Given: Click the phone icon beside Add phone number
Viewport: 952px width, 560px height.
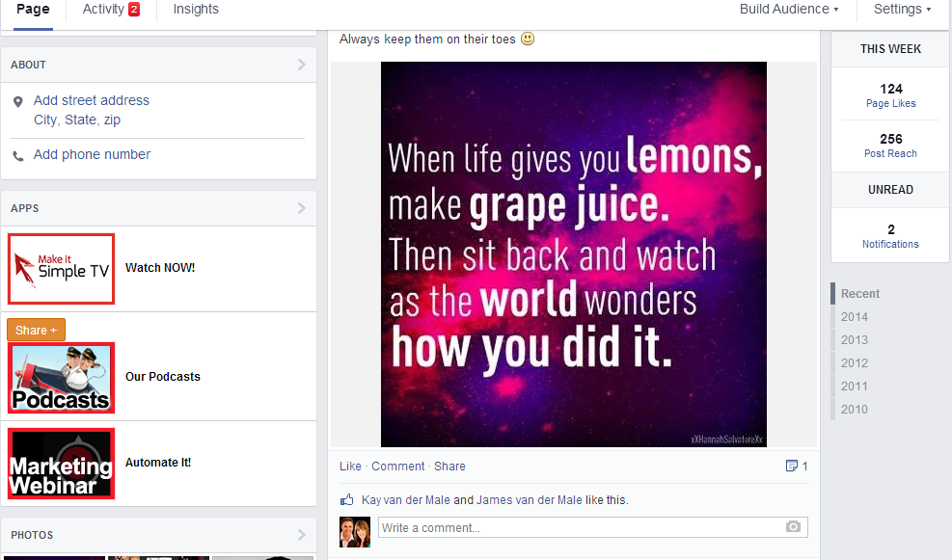Looking at the screenshot, I should [18, 156].
